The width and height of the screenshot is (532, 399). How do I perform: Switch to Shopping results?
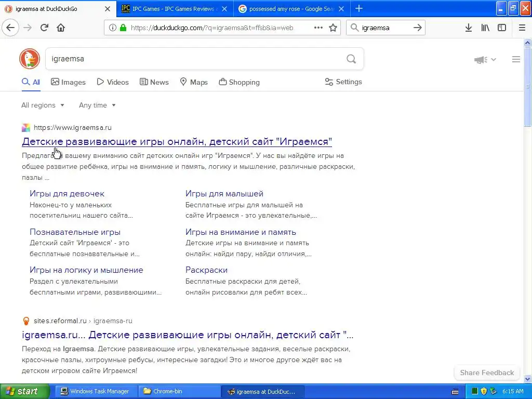pos(239,82)
